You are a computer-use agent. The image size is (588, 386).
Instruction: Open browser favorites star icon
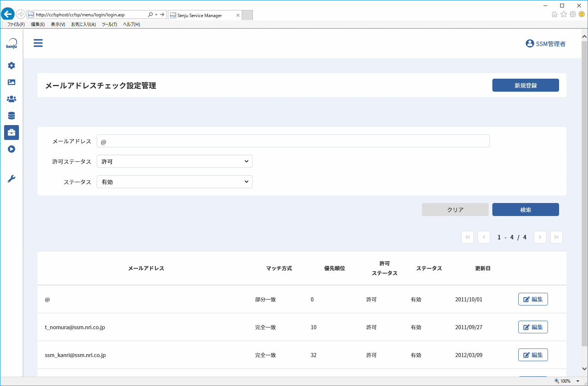tap(564, 14)
